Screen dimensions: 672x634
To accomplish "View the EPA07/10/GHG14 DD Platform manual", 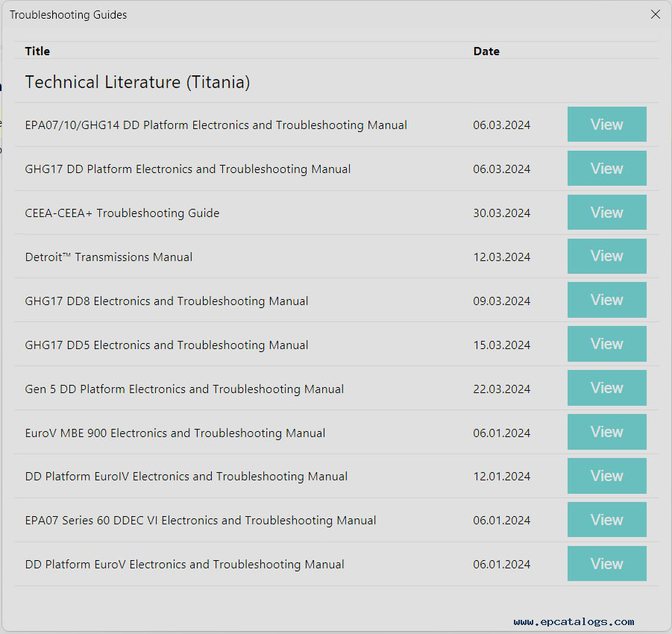I will click(x=607, y=125).
